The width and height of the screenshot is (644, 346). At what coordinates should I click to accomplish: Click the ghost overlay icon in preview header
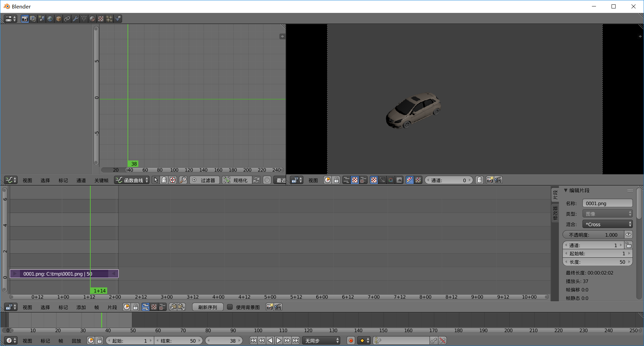(x=480, y=180)
